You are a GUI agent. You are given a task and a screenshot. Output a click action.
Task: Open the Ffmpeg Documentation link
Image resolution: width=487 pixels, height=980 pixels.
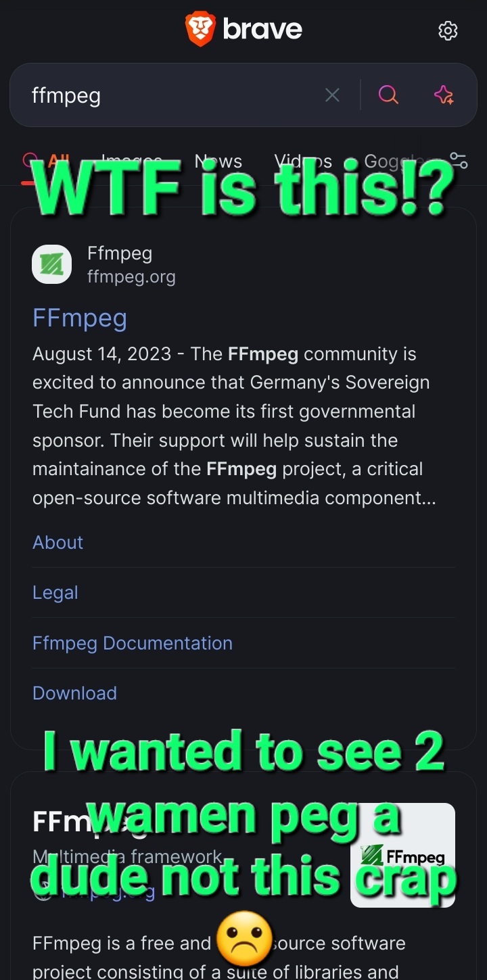(x=133, y=643)
